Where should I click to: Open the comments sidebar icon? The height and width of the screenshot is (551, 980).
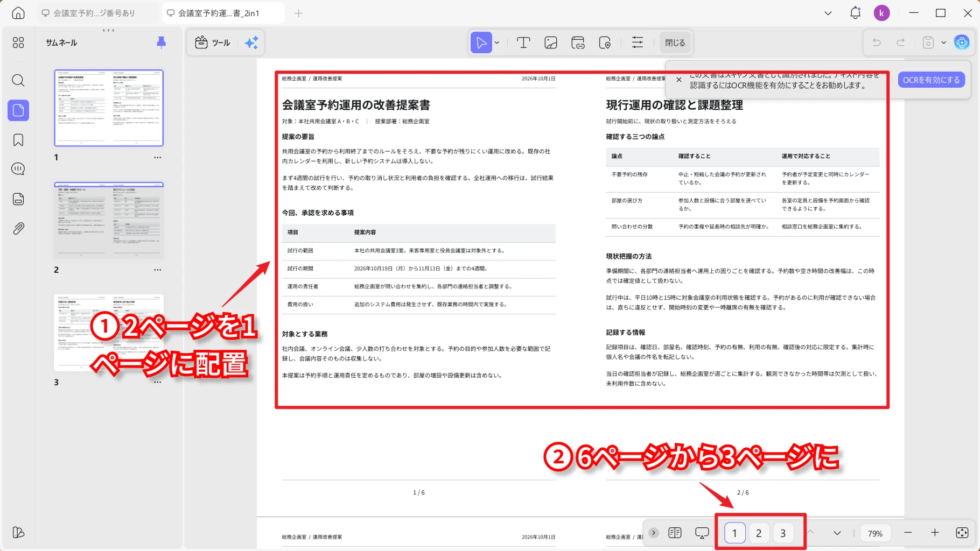(18, 169)
